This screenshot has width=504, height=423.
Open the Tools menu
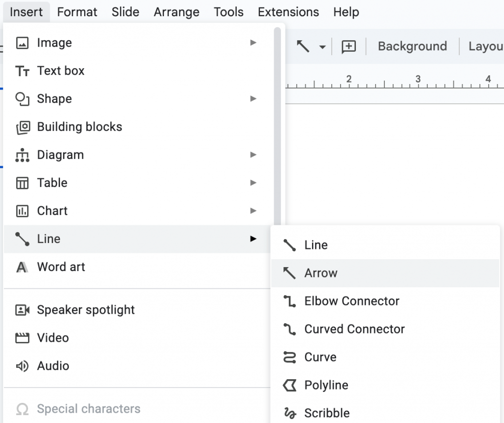(x=228, y=12)
